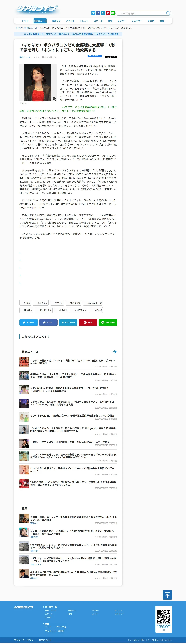Open the 株上げた井ノ原快彦 article thumbnail
Image resolution: width=186 pixels, height=644 pixels.
point(24,574)
